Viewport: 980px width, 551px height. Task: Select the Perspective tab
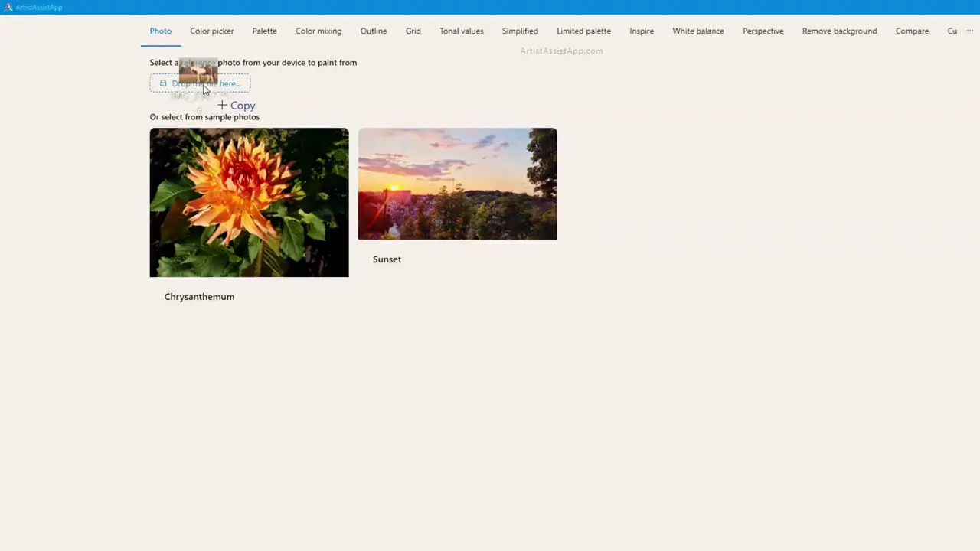pos(763,31)
